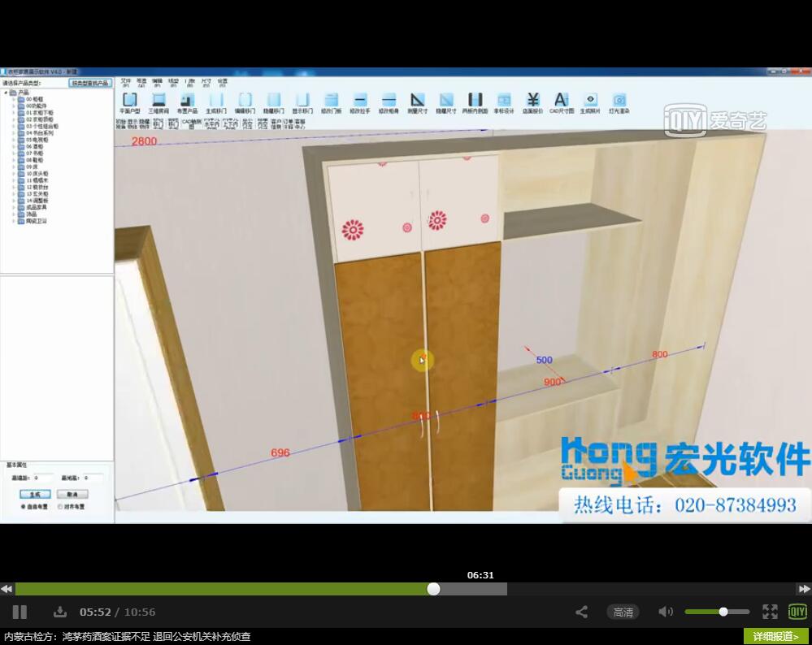Open the 非标设计 non-standard design tool
The height and width of the screenshot is (645, 812).
(504, 102)
